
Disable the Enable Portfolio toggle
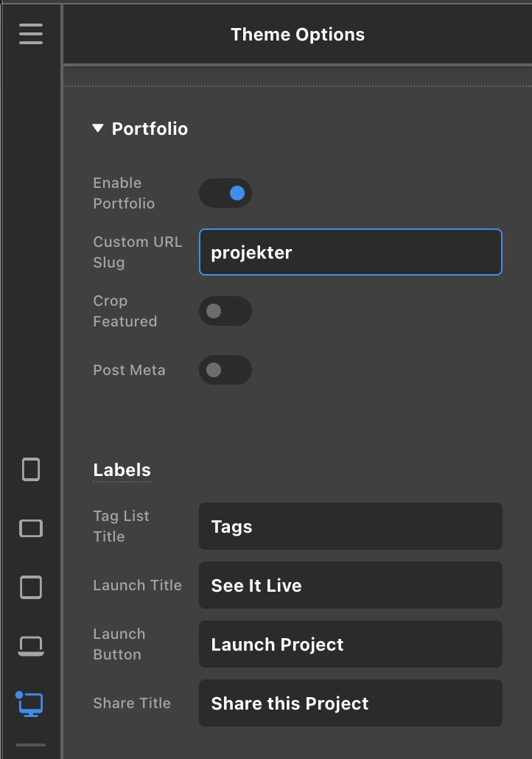(x=225, y=193)
